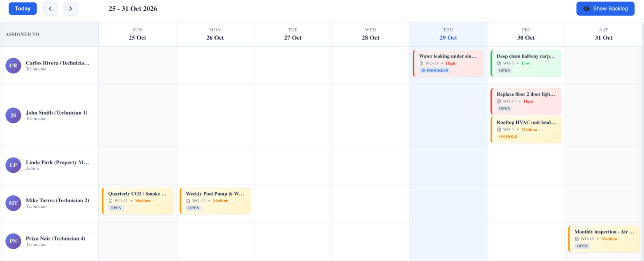Select the Sat 31 Oct column header

pos(603,34)
